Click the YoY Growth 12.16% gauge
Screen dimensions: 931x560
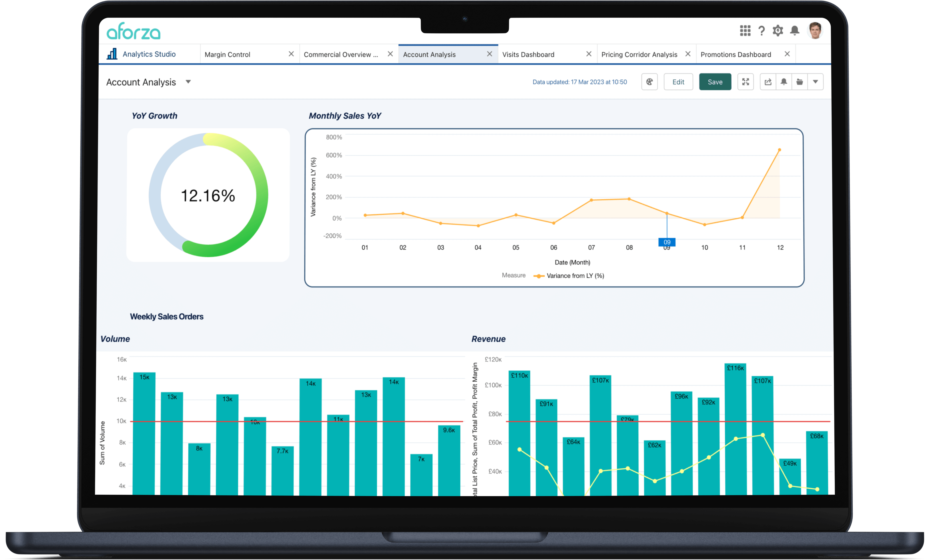[208, 195]
